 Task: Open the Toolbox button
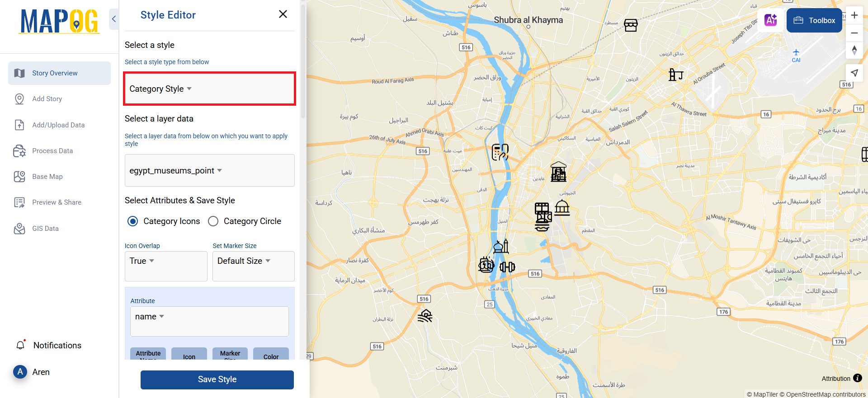click(814, 20)
